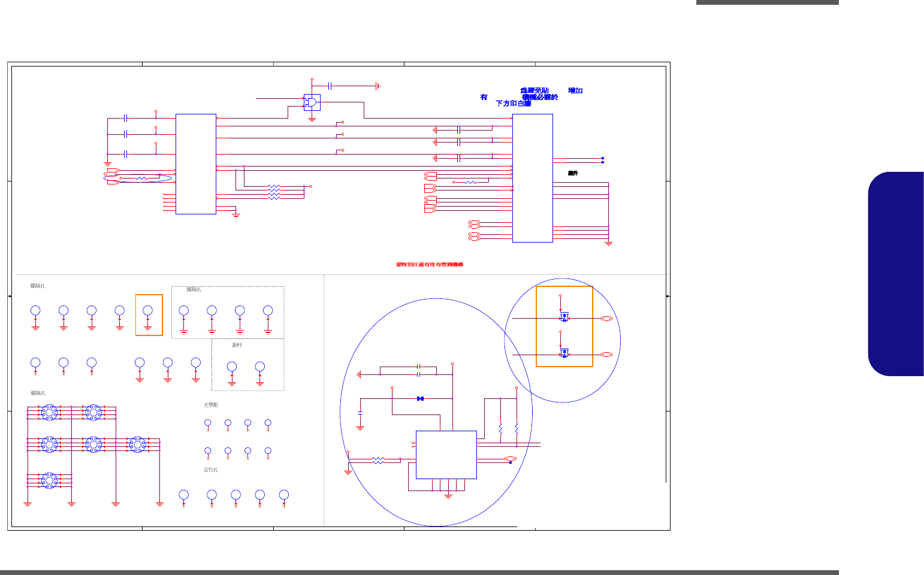The width and height of the screenshot is (924, 575).
Task: Click the blue 增加 text
Action: coord(575,90)
